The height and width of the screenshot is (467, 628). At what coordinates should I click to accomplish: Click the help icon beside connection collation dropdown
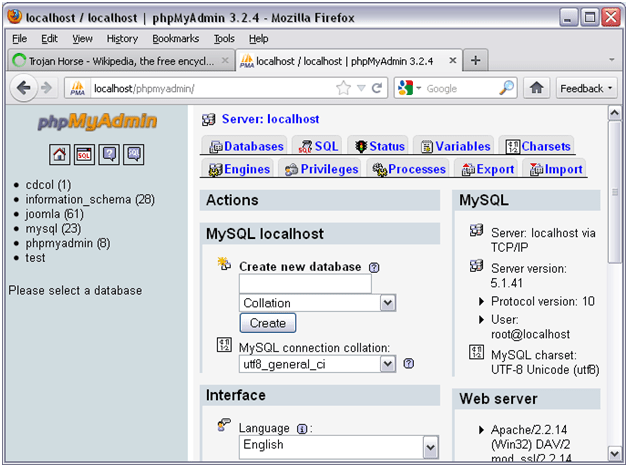tap(409, 364)
